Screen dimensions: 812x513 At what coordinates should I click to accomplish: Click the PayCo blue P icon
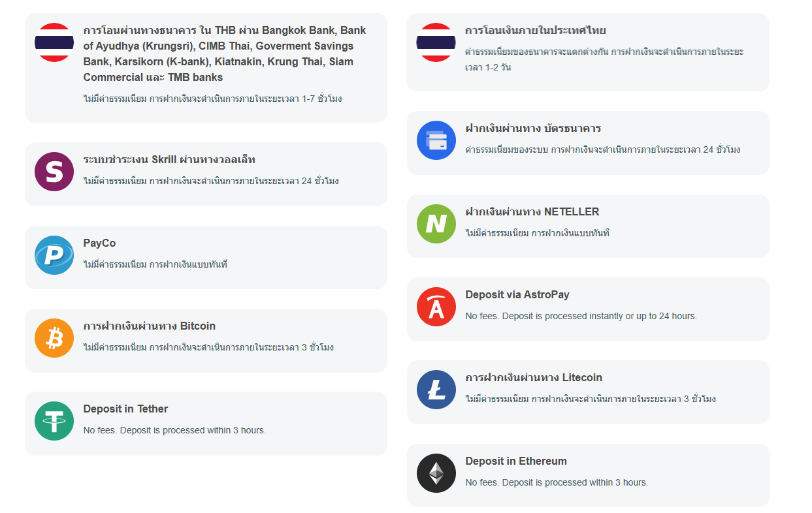[x=54, y=255]
